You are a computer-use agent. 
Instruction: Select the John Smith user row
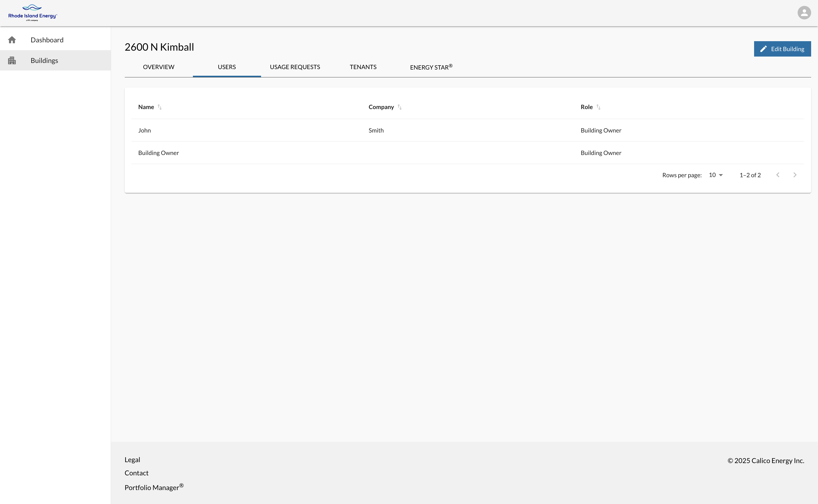coord(144,130)
